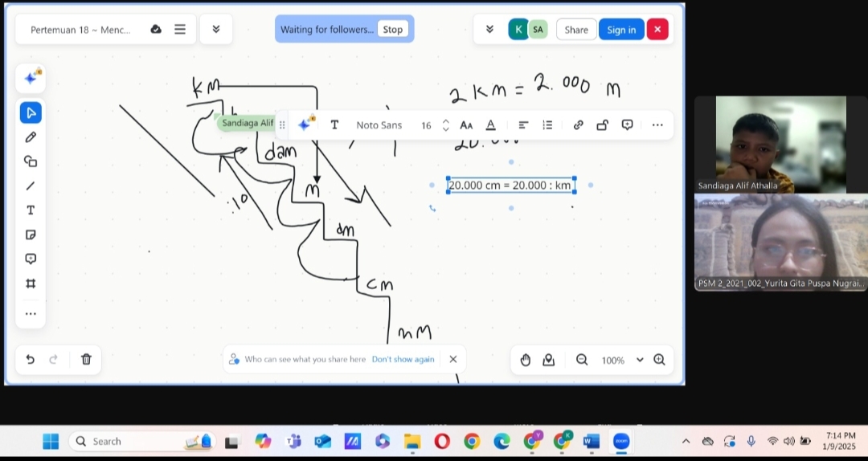Screen dimensions: 868x461
Task: Toggle the lock on selected text box
Action: click(602, 125)
